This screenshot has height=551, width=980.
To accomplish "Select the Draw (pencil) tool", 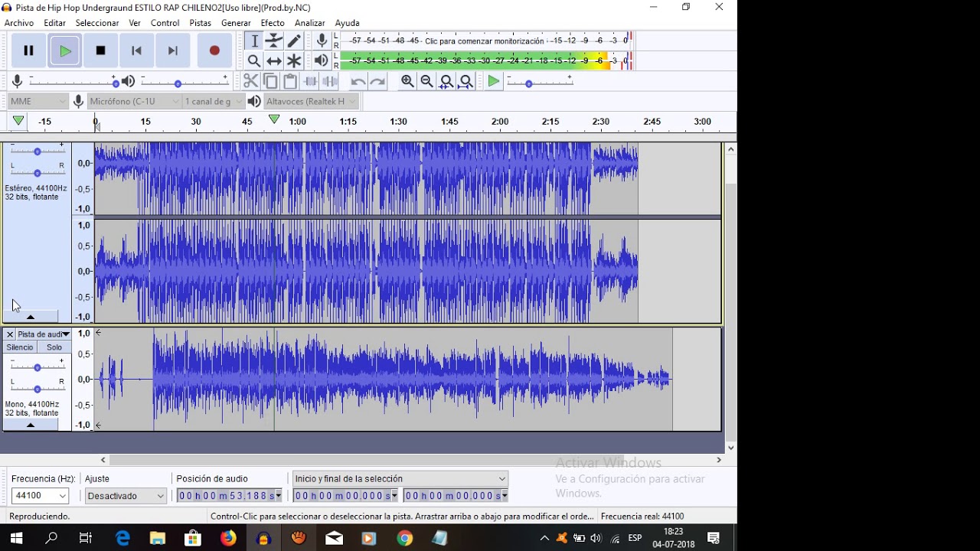I will 294,41.
